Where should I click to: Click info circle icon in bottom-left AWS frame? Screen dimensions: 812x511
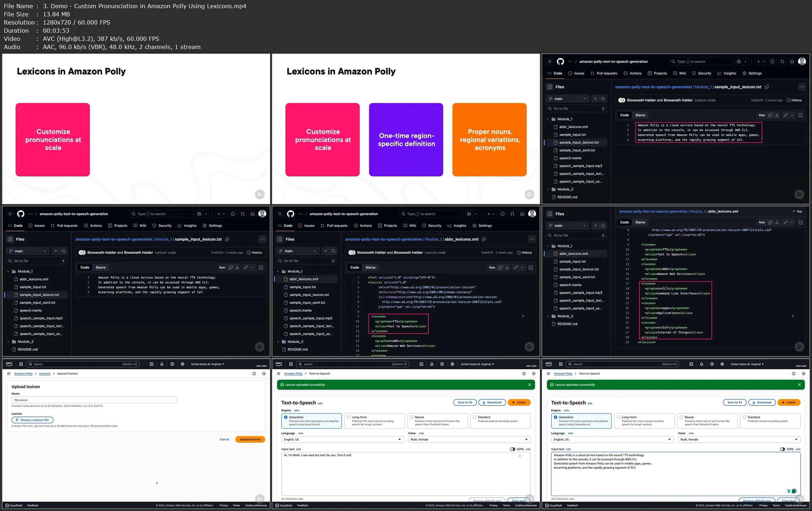click(254, 374)
